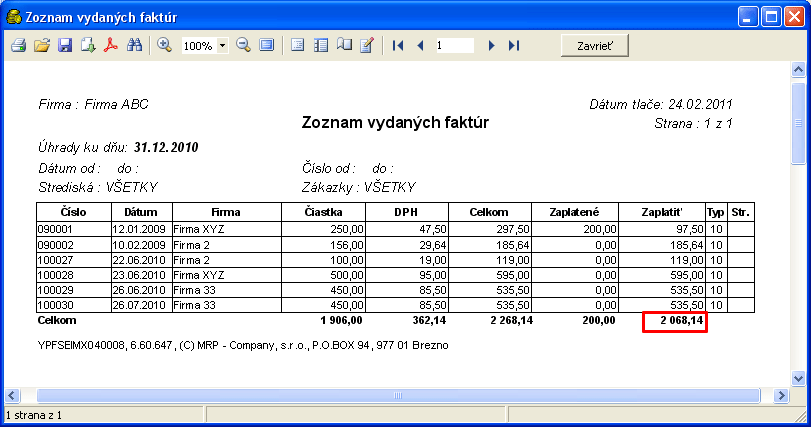811x427 pixels.
Task: Click the date '31.12.2010'
Action: pos(166,148)
